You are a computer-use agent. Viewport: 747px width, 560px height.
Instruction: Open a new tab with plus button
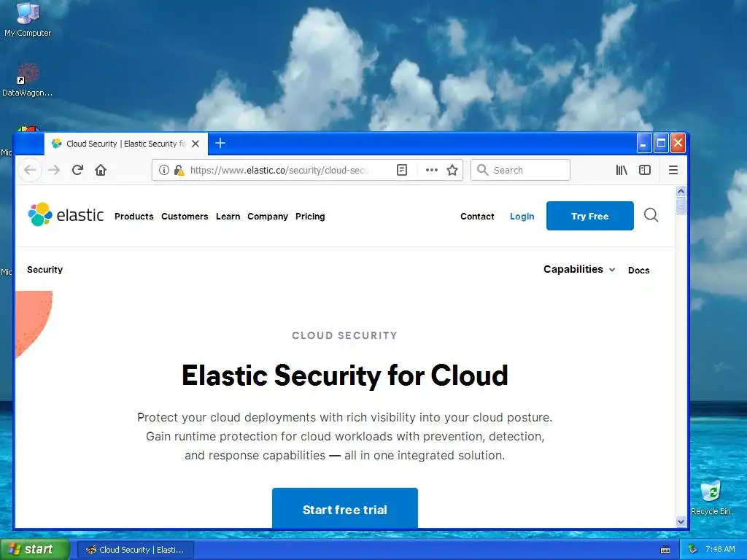pyautogui.click(x=220, y=143)
